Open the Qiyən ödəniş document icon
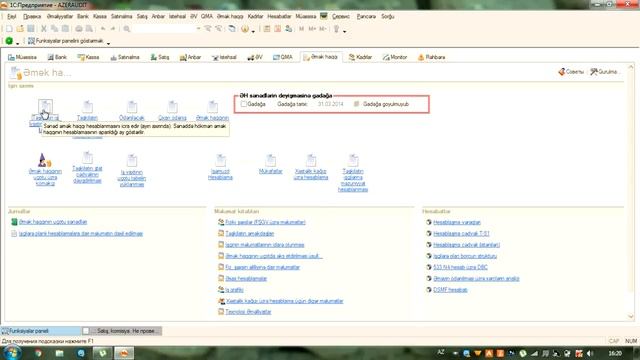The image size is (640, 360). click(x=172, y=107)
